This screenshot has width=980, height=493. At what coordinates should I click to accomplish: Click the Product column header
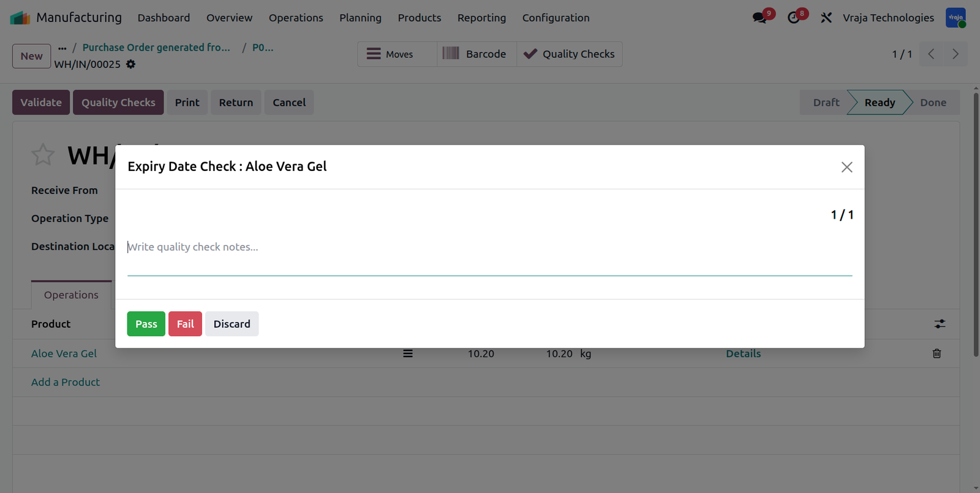(51, 324)
